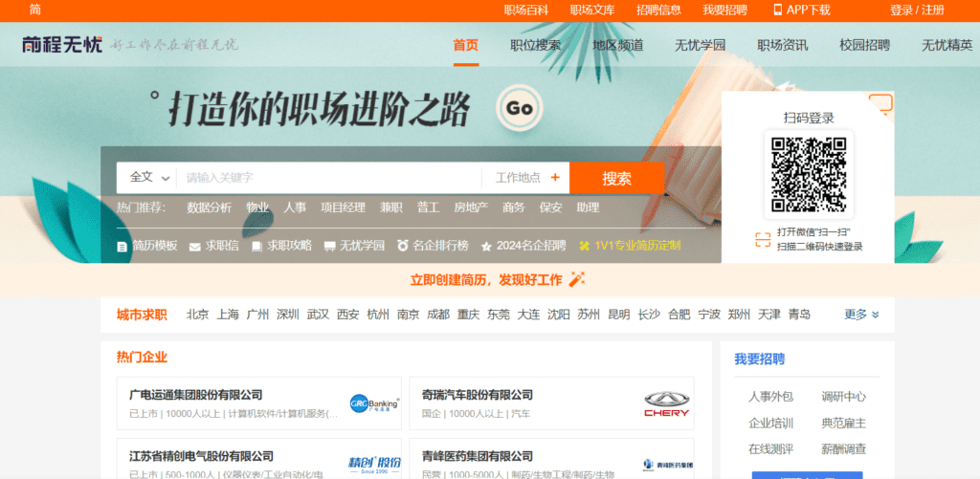This screenshot has width=980, height=479.
Task: Open the 工作地点 location selector
Action: pos(525,178)
